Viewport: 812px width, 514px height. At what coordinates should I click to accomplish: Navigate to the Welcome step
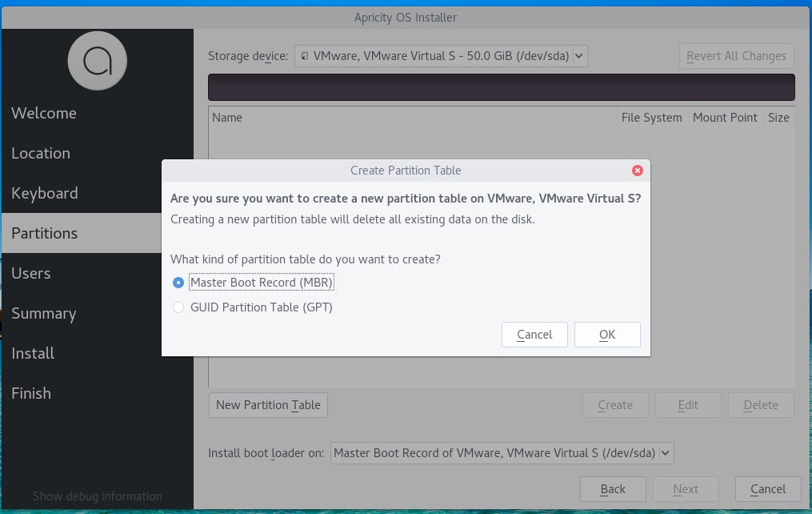click(44, 113)
